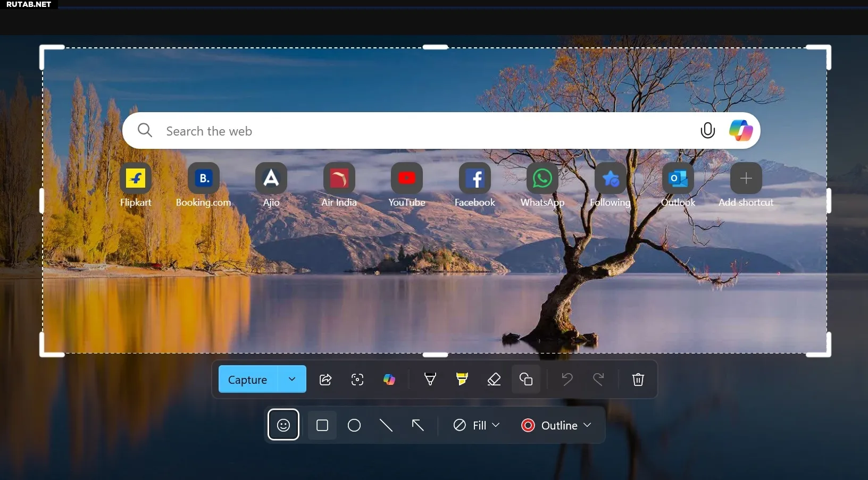Viewport: 868px width, 480px height.
Task: Choose the straight line shape
Action: [386, 425]
